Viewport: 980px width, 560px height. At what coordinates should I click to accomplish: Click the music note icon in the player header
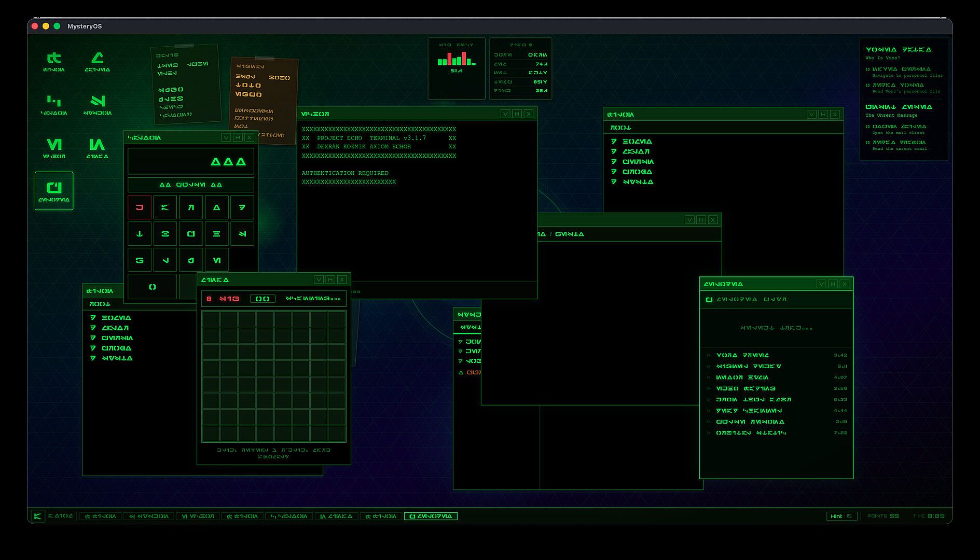click(x=709, y=300)
